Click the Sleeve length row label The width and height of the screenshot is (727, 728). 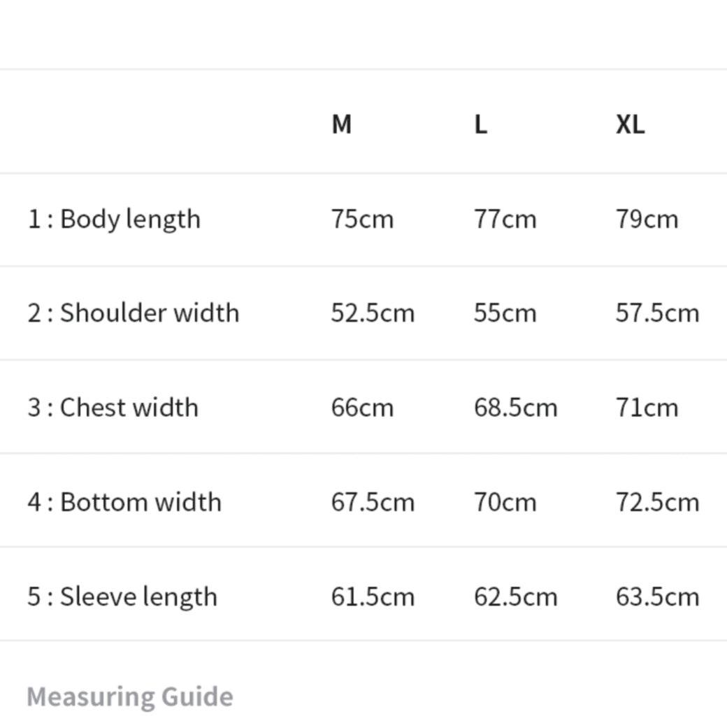[122, 597]
